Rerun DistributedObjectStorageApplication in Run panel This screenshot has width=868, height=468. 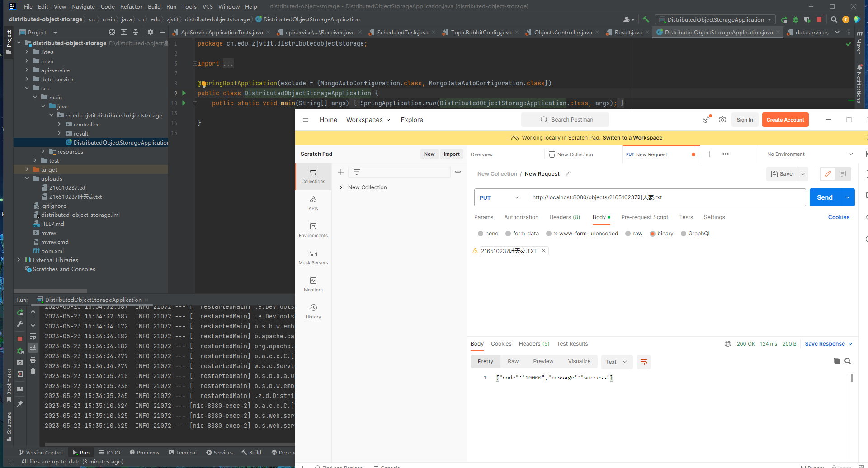pos(20,313)
